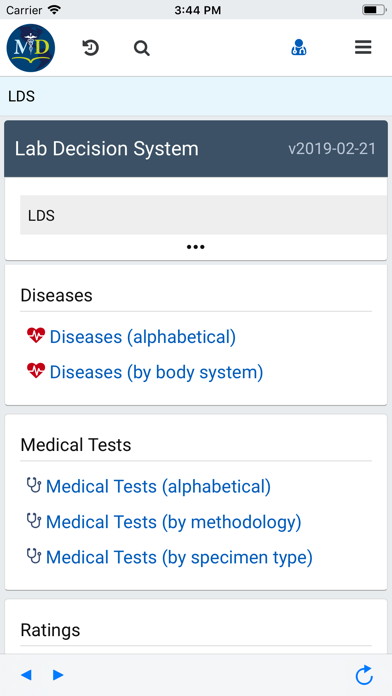Open Medical Tests (alphabetical) link
This screenshot has width=392, height=696.
pyautogui.click(x=158, y=486)
